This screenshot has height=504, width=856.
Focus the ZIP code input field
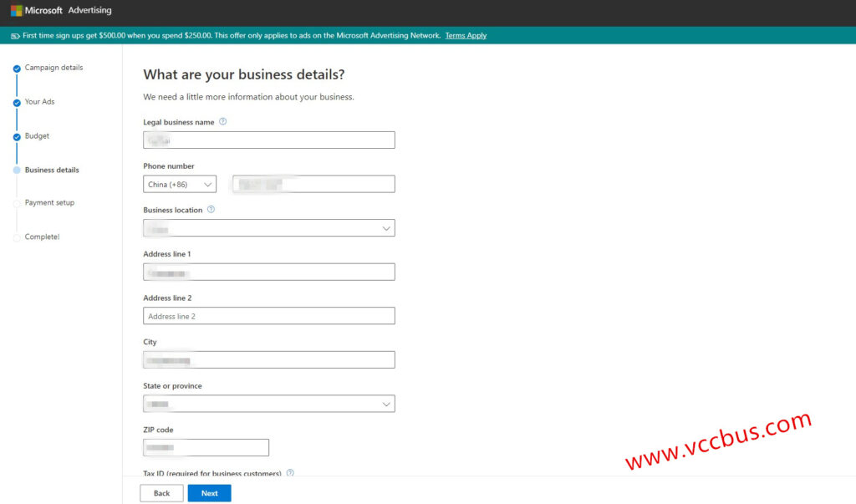coord(206,448)
